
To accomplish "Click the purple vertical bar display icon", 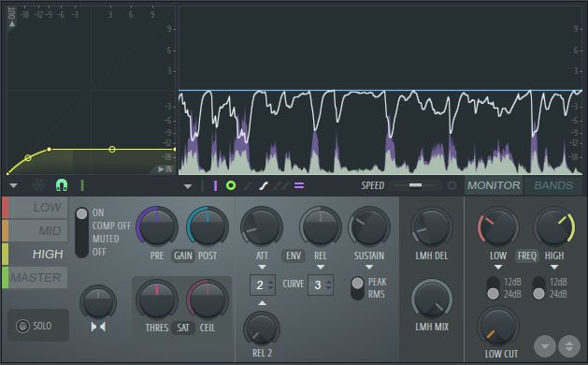I will pos(215,185).
